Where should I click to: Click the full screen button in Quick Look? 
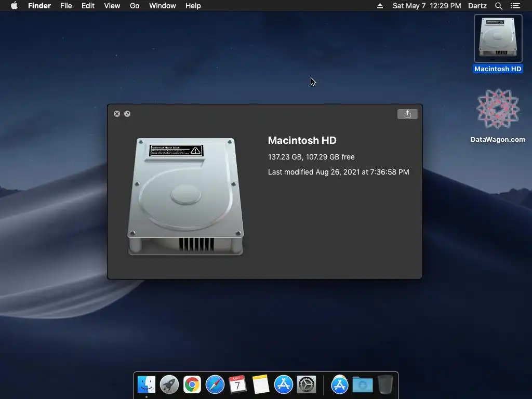tap(127, 114)
